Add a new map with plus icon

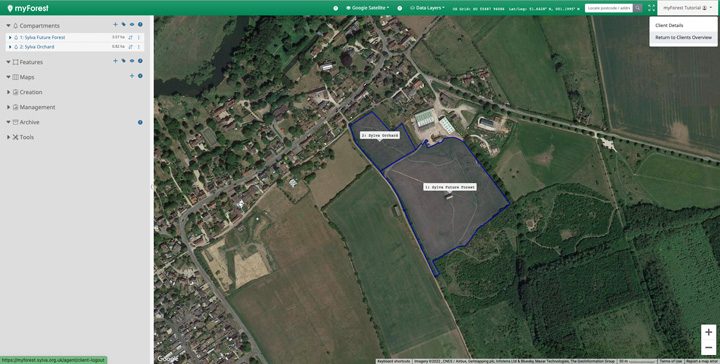(x=132, y=76)
